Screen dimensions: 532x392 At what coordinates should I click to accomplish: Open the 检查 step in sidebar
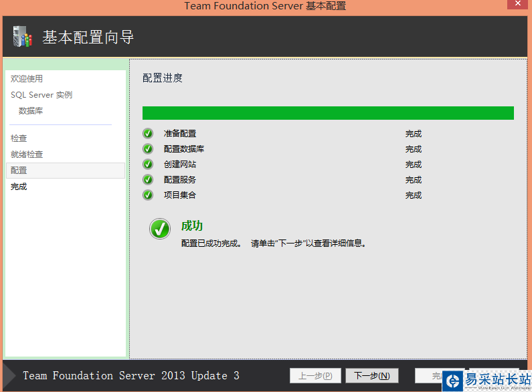point(19,138)
